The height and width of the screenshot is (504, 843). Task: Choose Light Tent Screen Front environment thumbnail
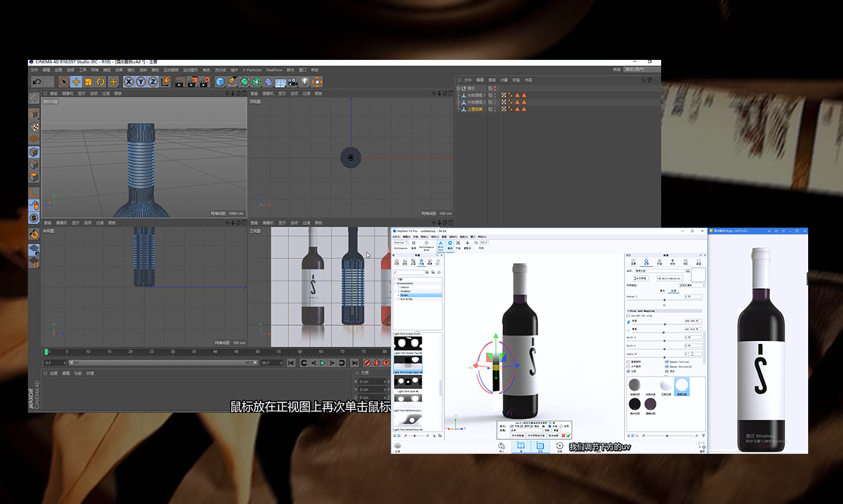408,333
